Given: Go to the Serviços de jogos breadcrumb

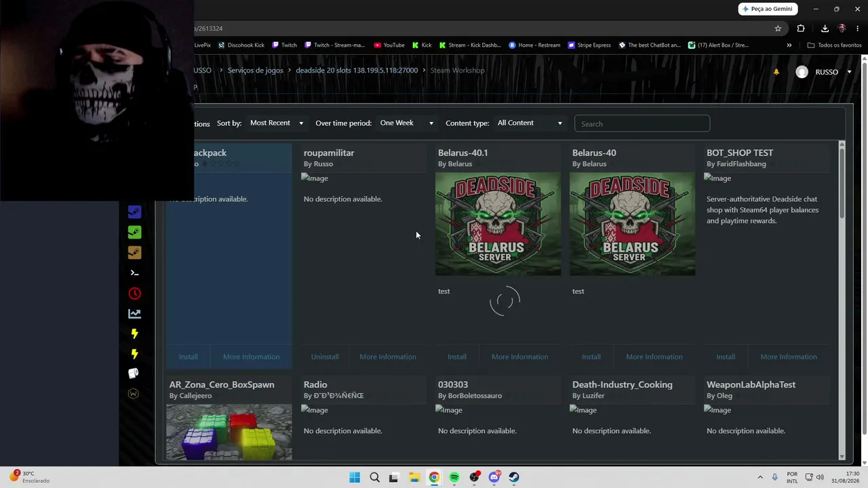Looking at the screenshot, I should coord(256,70).
